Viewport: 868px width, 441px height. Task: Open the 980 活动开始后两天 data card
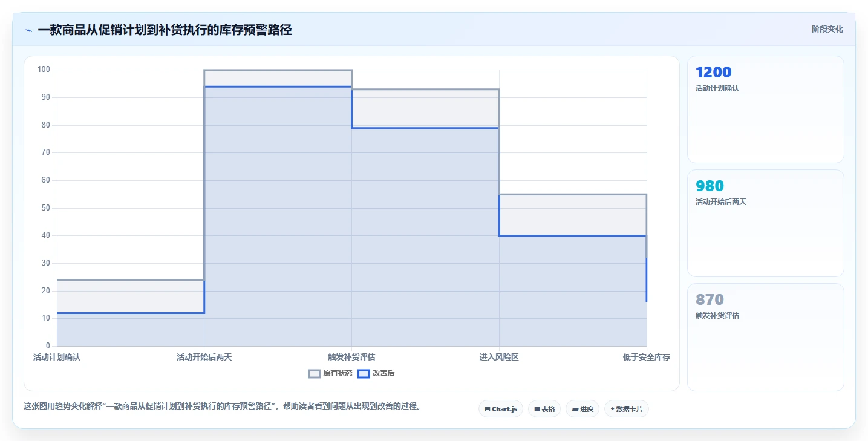pos(765,223)
